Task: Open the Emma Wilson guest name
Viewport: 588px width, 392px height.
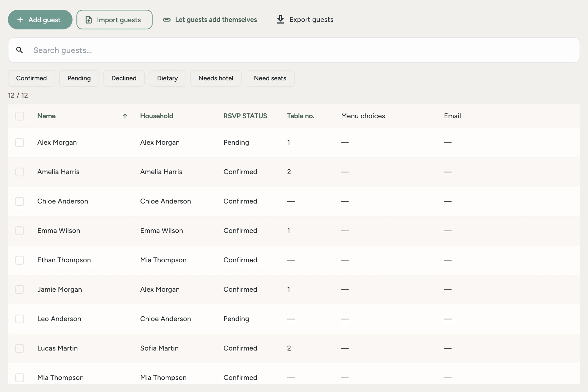Action: click(58, 231)
